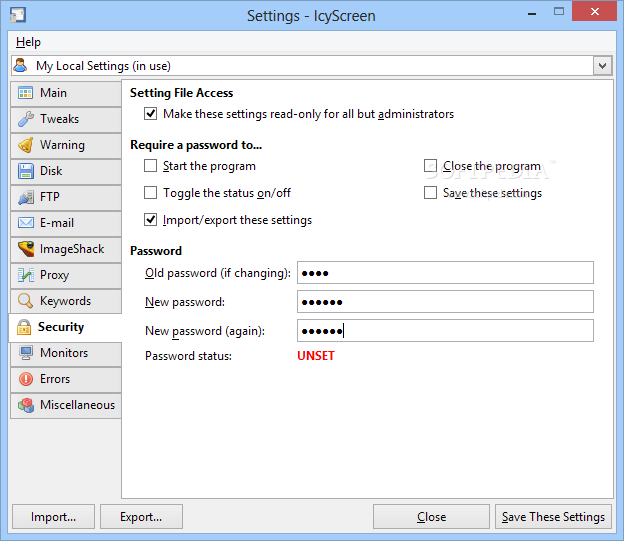
Task: Click the Export... button
Action: click(141, 516)
